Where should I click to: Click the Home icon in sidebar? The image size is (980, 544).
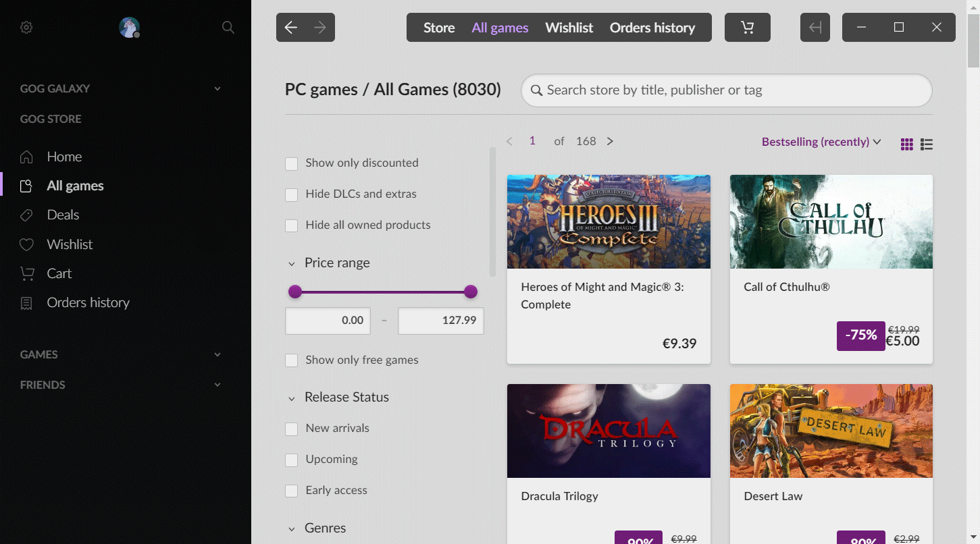(x=26, y=157)
